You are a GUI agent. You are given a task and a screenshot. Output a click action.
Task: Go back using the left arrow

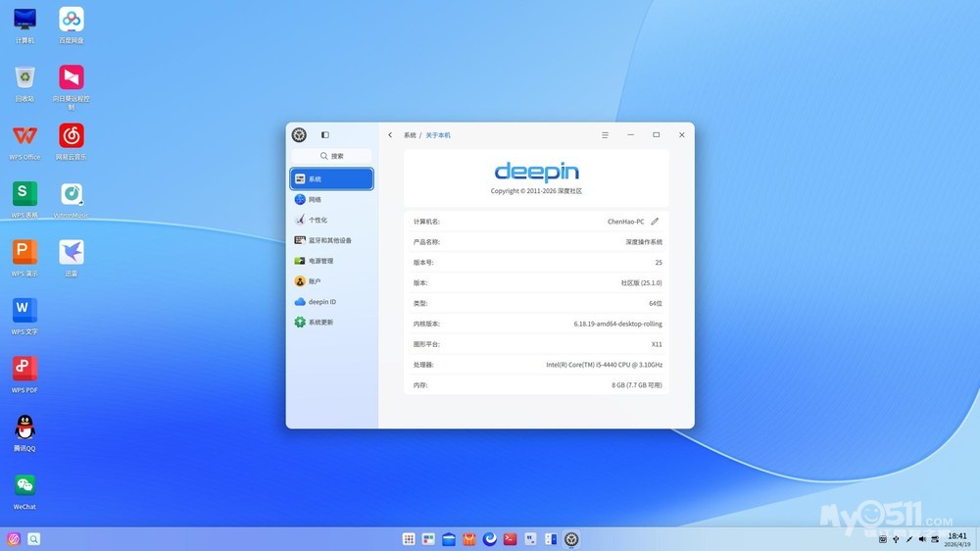pyautogui.click(x=390, y=135)
